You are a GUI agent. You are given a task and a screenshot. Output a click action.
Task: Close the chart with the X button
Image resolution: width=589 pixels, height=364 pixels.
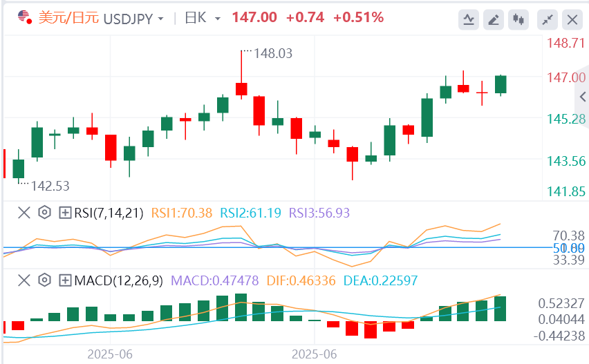click(x=572, y=19)
